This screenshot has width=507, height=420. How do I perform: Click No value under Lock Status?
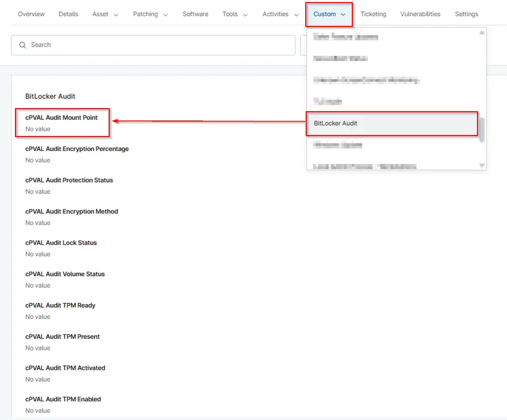(38, 254)
